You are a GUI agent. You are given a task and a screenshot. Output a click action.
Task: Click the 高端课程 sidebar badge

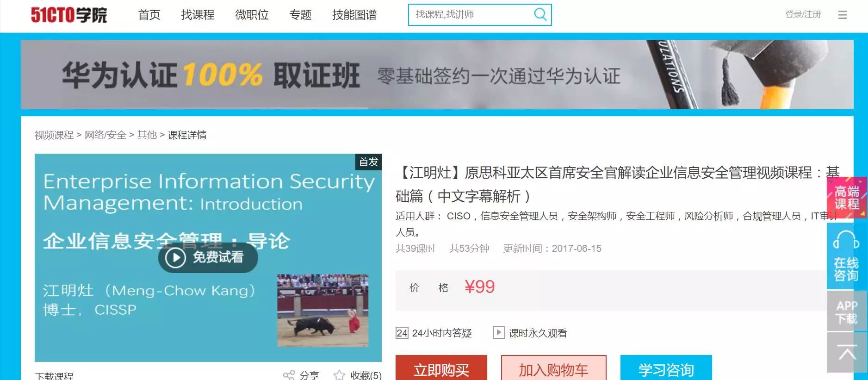pyautogui.click(x=846, y=198)
